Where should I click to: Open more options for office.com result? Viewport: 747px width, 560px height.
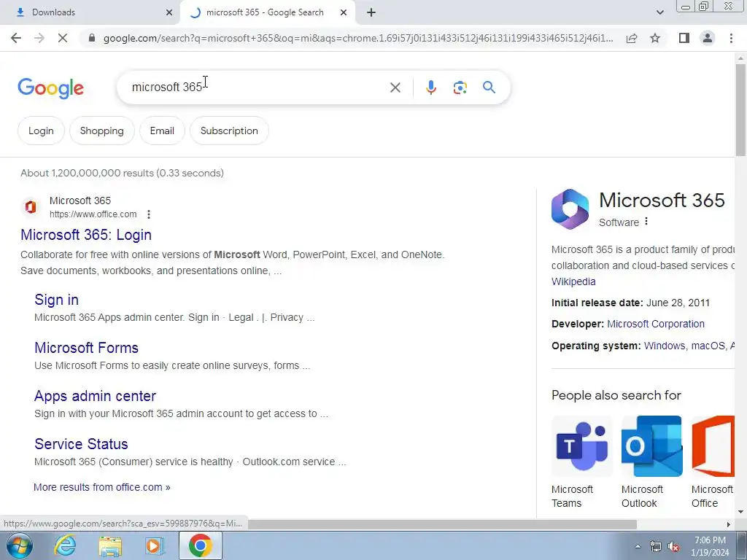click(149, 214)
